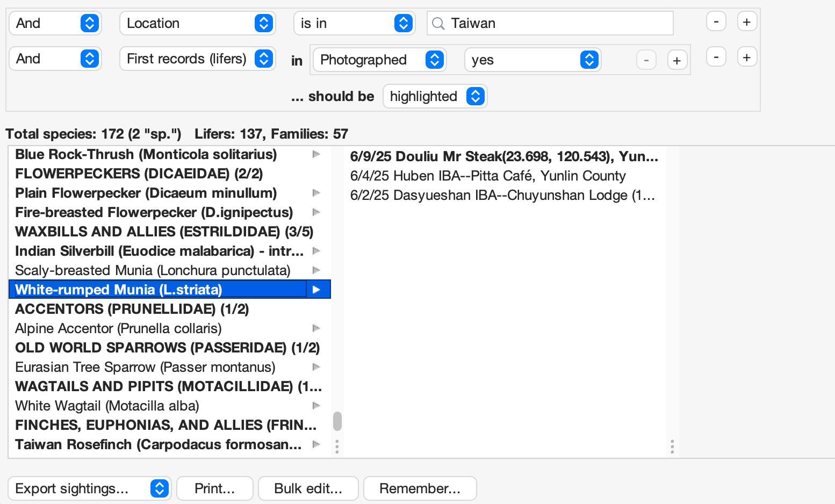Expand the Alpine Accentor row arrow
This screenshot has height=504, width=835.
point(316,328)
